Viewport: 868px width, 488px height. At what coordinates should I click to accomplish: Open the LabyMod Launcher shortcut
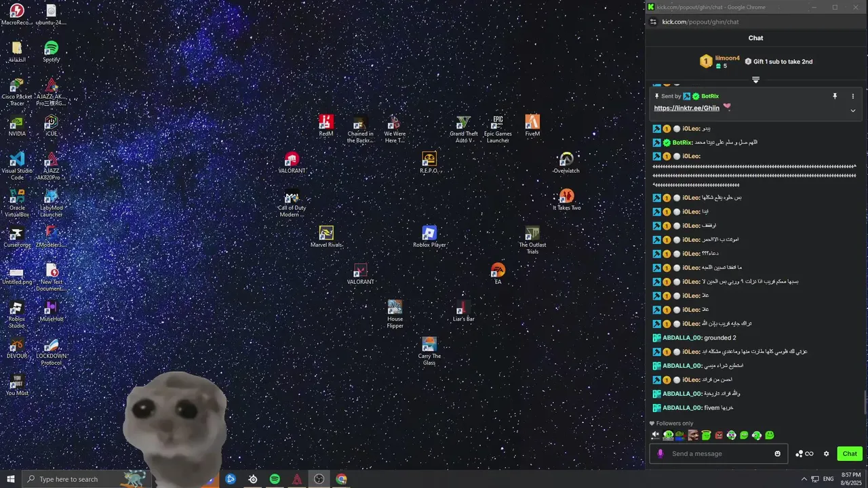[x=51, y=203]
